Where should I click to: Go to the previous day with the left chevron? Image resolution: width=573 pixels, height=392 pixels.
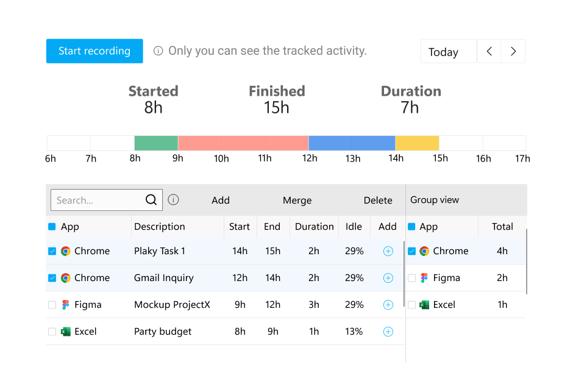tap(489, 51)
